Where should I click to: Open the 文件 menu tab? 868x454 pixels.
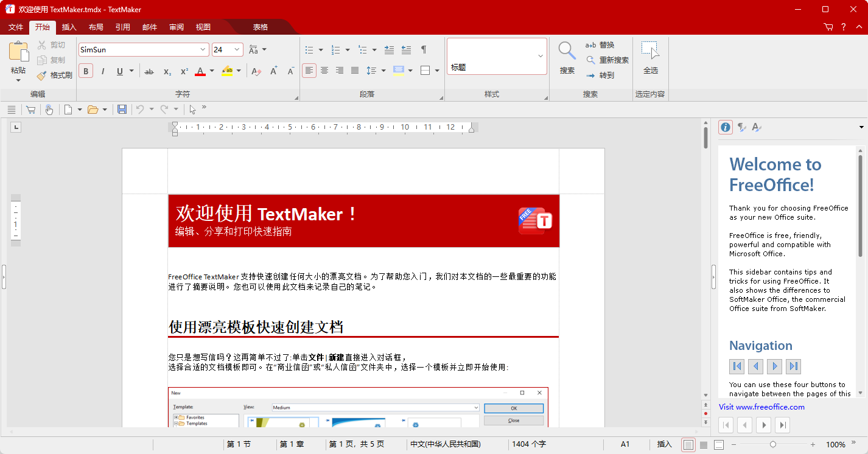click(x=16, y=27)
